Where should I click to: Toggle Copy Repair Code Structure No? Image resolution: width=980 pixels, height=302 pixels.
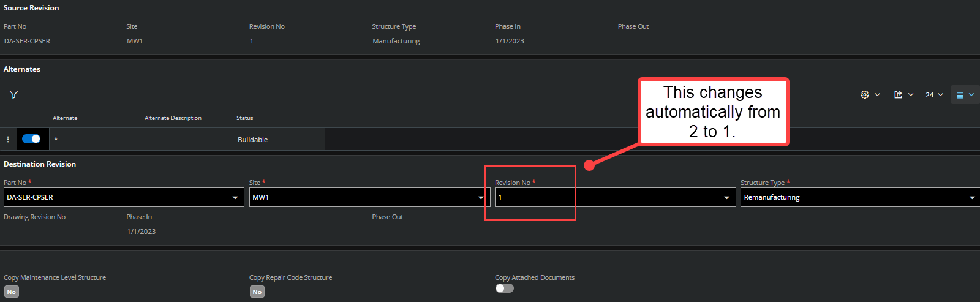[257, 292]
